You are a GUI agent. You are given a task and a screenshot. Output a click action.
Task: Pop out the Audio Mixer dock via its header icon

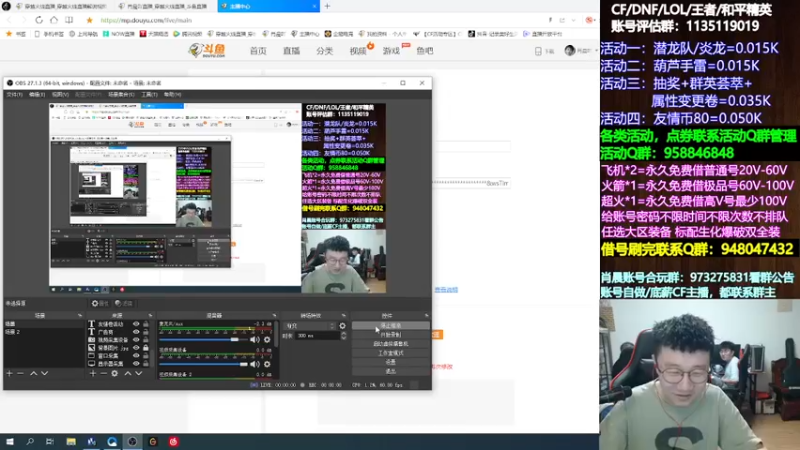click(274, 316)
